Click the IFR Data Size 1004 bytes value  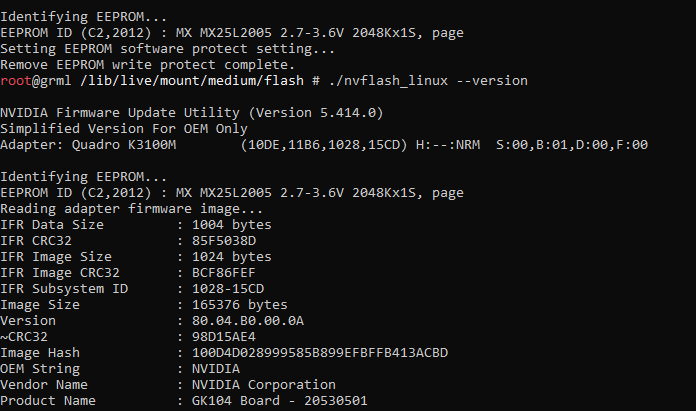232,225
